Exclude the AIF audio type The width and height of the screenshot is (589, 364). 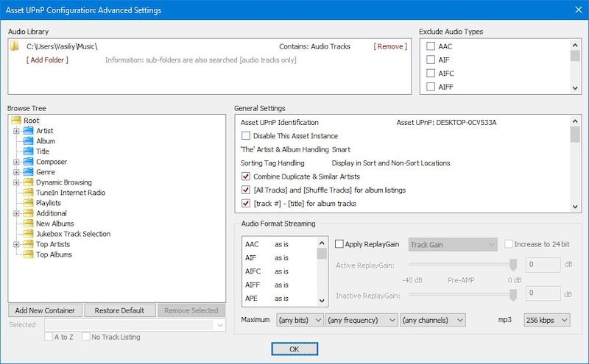tap(431, 60)
